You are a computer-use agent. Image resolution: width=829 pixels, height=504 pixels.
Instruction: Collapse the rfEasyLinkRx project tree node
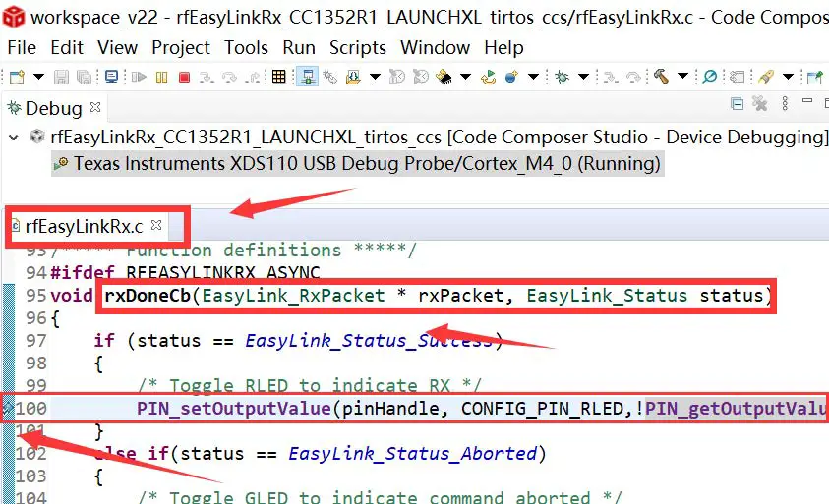point(14,138)
